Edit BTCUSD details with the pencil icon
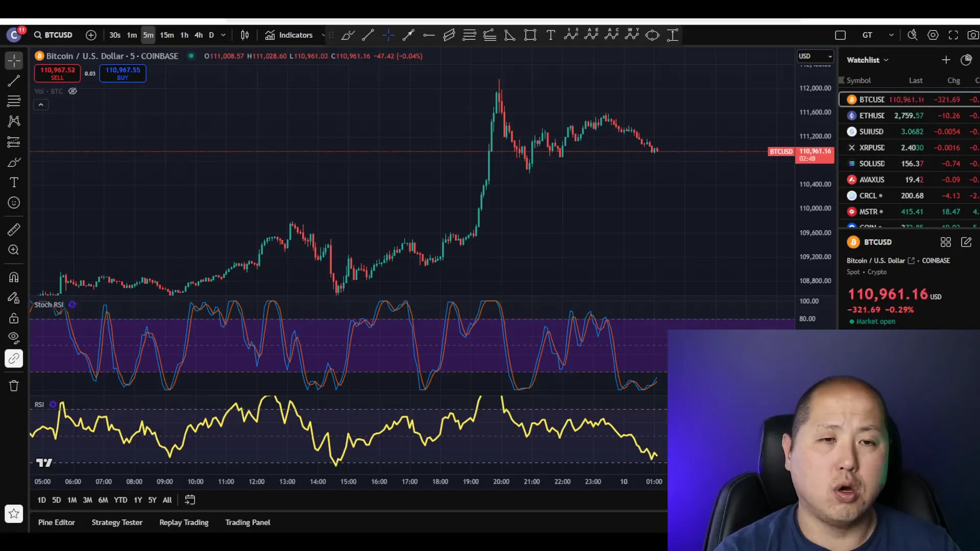The height and width of the screenshot is (551, 980). (966, 242)
